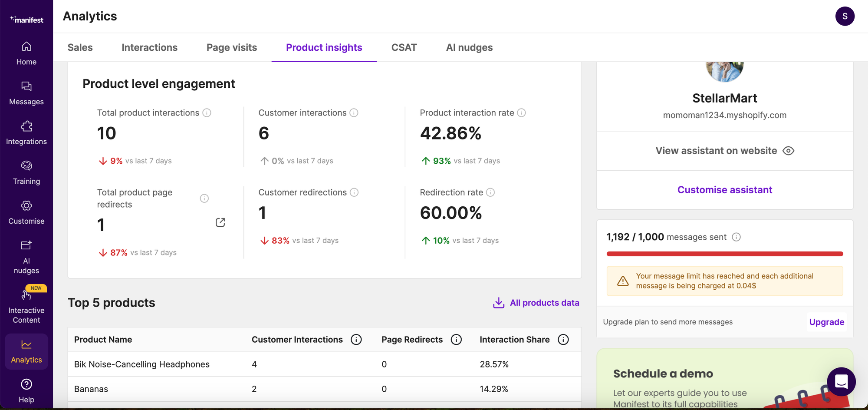Switch to the Sales tab

tap(80, 47)
